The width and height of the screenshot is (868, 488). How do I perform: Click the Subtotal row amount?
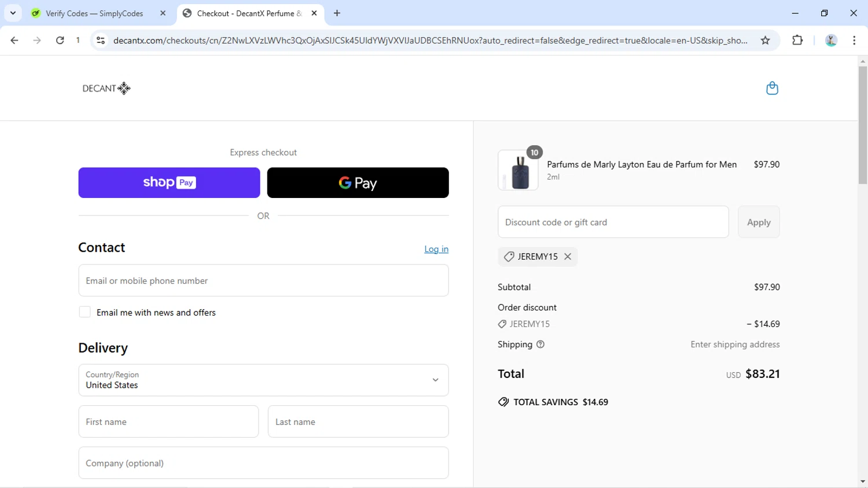[767, 287]
